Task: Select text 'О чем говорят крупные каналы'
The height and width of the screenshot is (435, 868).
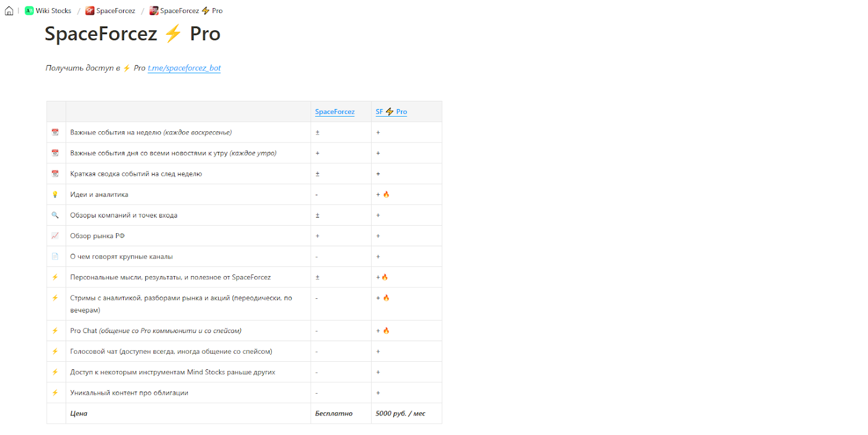Action: click(122, 257)
